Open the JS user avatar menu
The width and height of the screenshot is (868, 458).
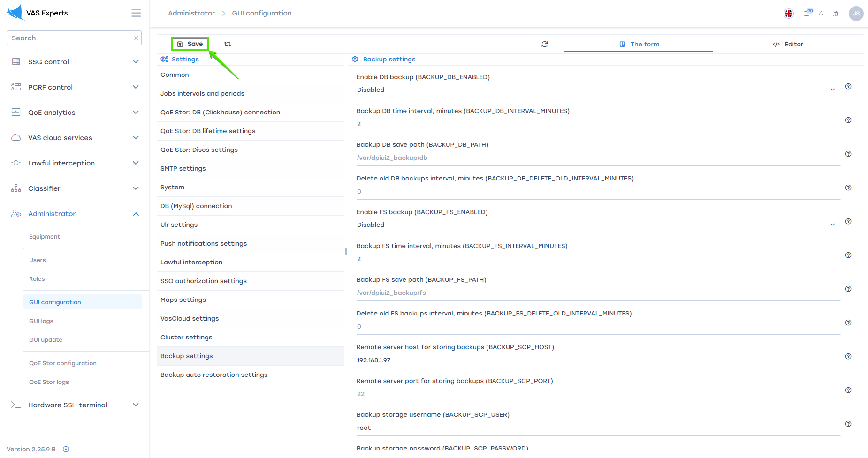pyautogui.click(x=856, y=14)
